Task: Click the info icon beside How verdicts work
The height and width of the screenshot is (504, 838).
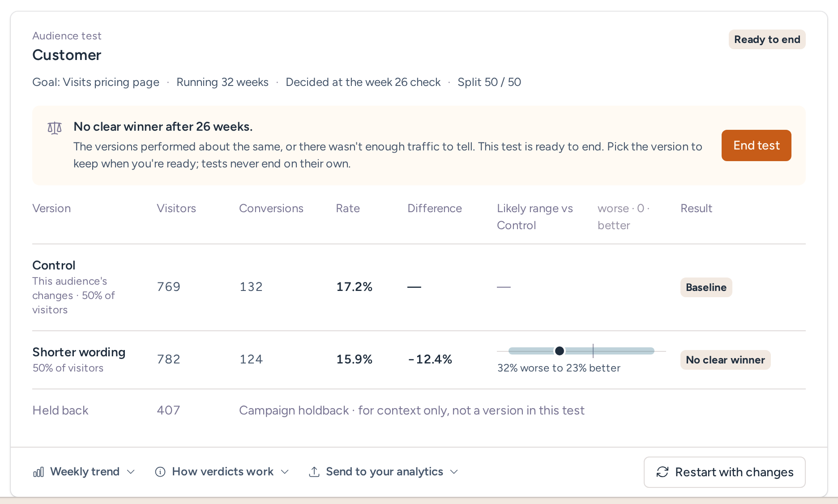Action: [x=160, y=472]
